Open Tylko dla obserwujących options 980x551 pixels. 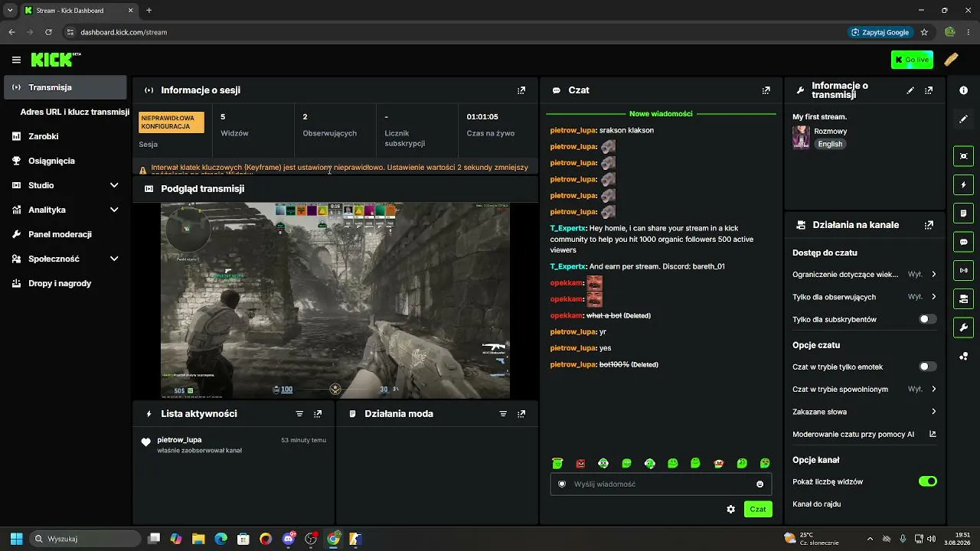pyautogui.click(x=864, y=297)
